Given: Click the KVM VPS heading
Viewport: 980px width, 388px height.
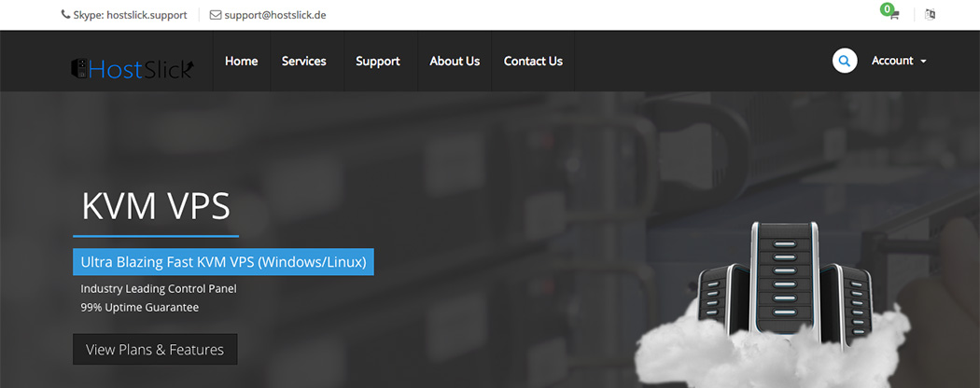Looking at the screenshot, I should [x=156, y=207].
